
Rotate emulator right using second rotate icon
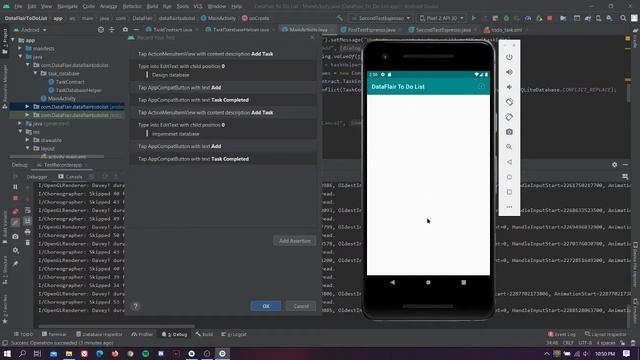point(509,117)
